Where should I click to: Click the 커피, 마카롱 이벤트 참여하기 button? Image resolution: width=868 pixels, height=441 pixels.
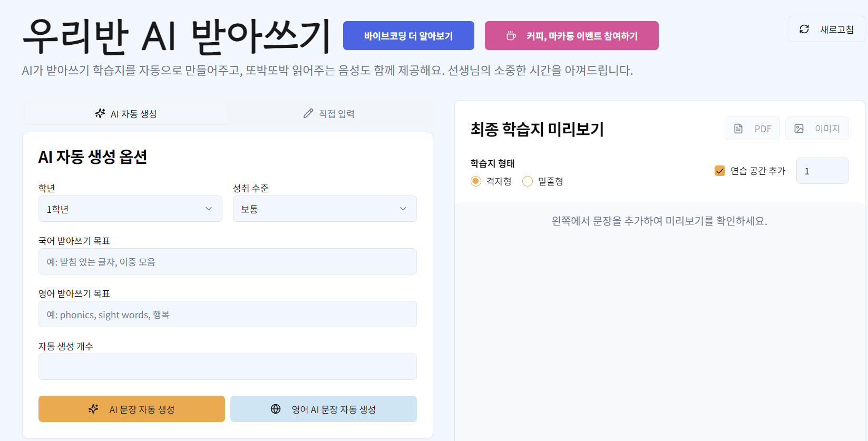[x=571, y=35]
